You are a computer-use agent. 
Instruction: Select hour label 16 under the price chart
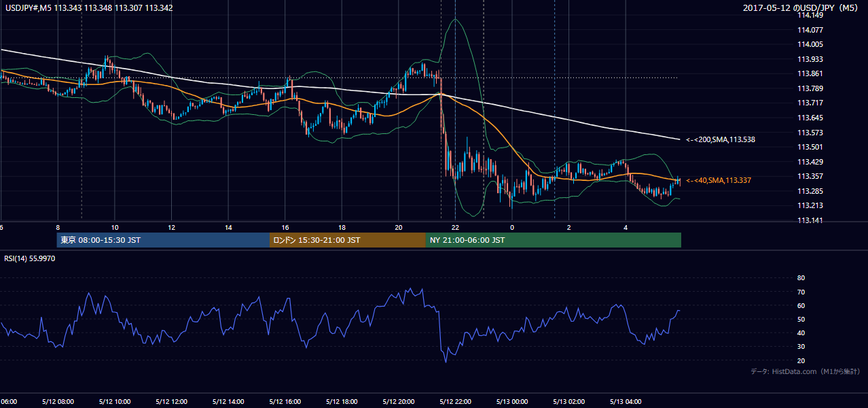point(285,227)
